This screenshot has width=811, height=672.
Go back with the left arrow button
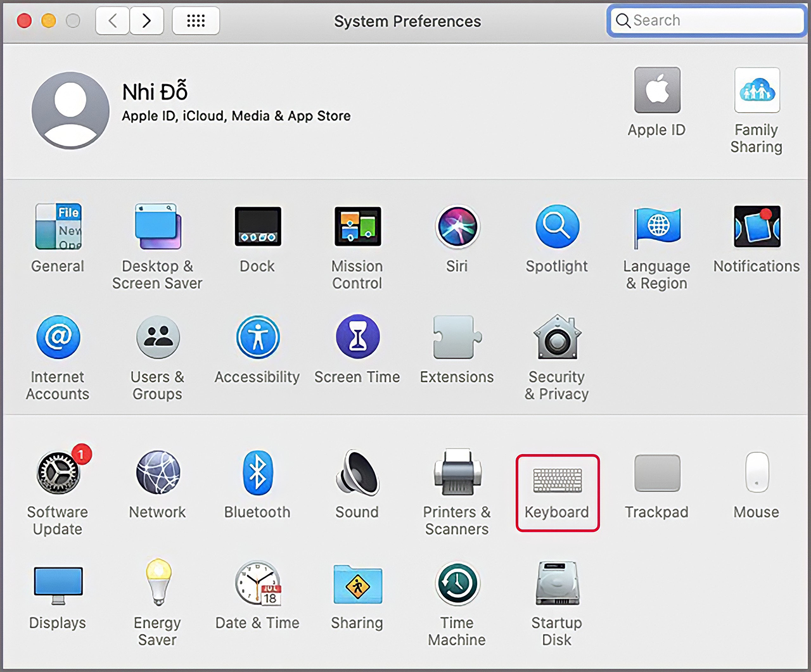(113, 21)
